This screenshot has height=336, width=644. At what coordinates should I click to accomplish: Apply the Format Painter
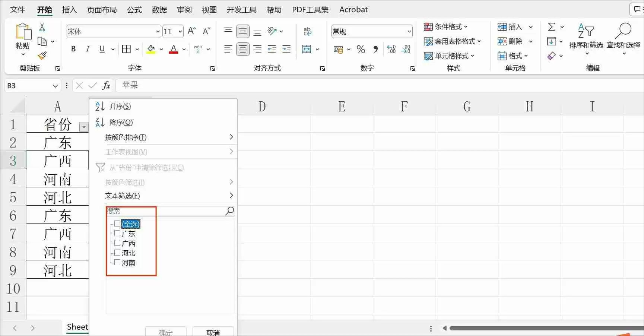[x=42, y=56]
